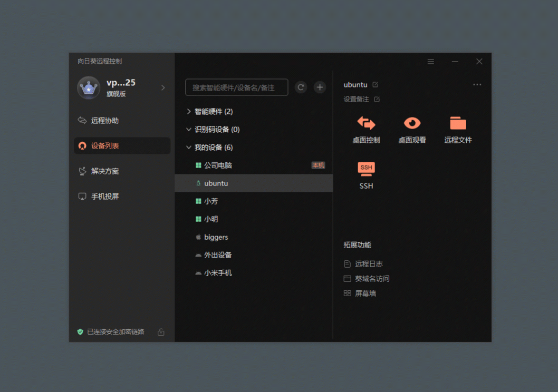The image size is (558, 392).
Task: Expand the 智能硬件 (2) group
Action: pos(189,112)
